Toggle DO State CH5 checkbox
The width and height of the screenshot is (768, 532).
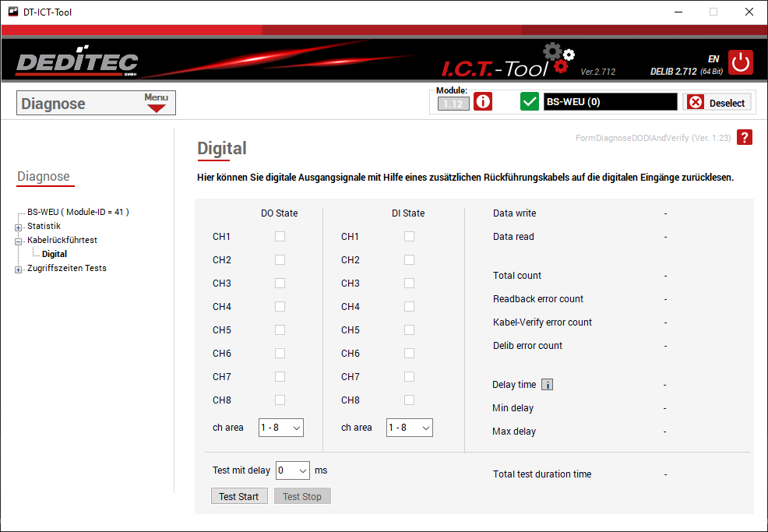(280, 330)
